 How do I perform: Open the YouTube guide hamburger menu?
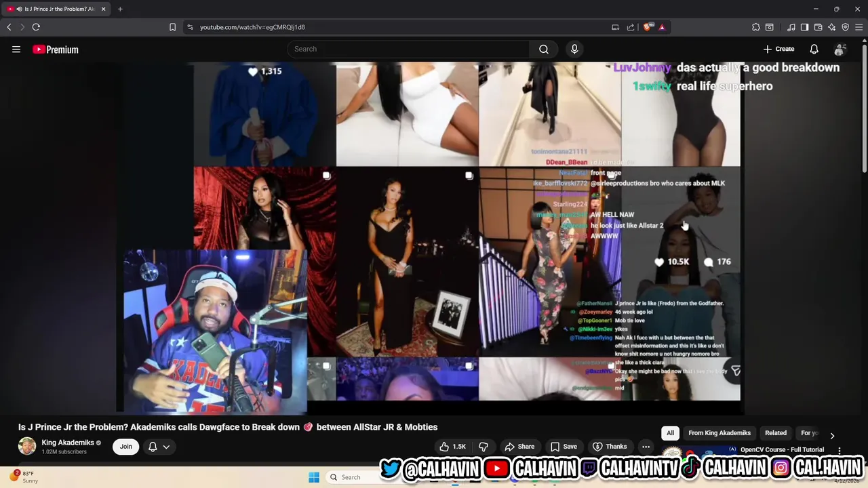tap(16, 49)
